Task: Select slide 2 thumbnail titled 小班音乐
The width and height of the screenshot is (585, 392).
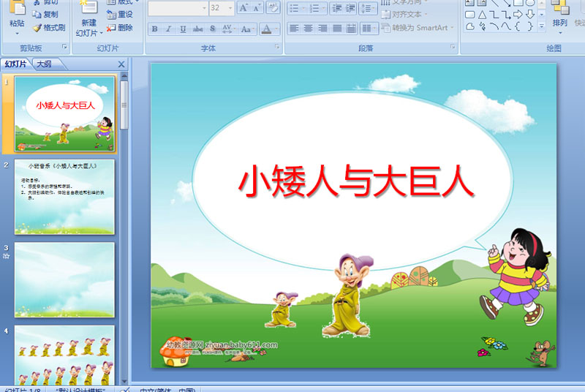Action: 64,197
